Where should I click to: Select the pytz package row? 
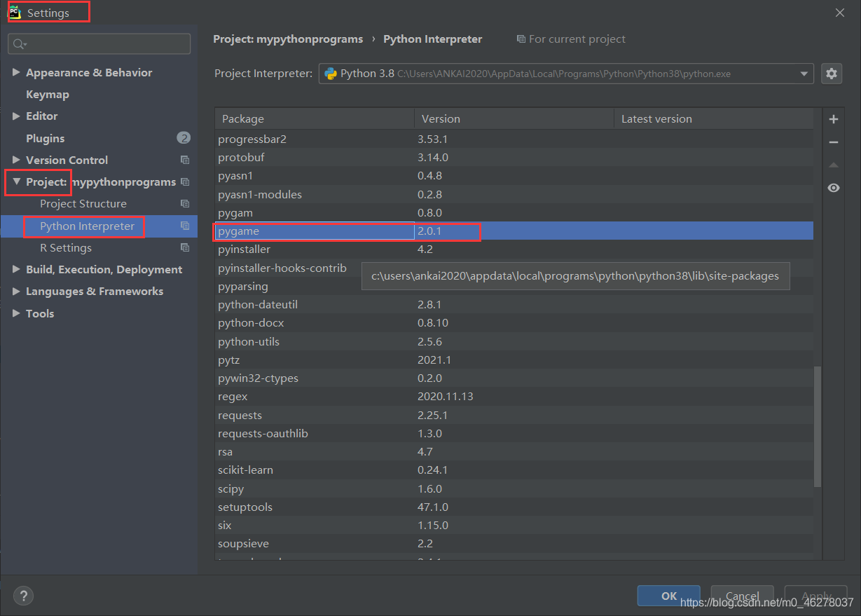pyautogui.click(x=514, y=360)
